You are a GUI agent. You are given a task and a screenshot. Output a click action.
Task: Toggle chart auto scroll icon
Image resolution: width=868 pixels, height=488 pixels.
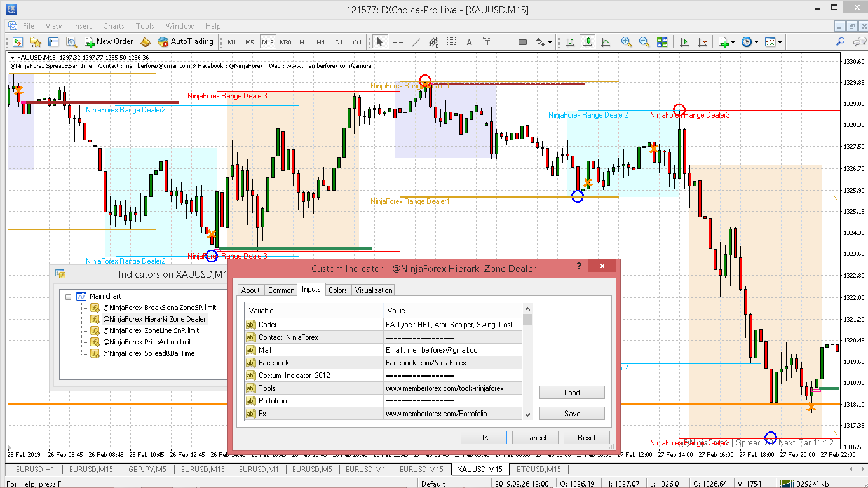point(684,42)
